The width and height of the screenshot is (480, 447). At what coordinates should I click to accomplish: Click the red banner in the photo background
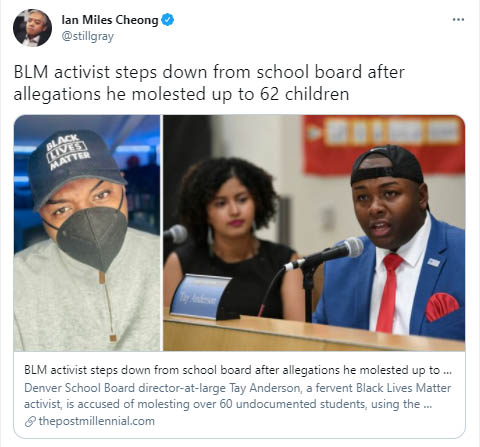click(384, 144)
